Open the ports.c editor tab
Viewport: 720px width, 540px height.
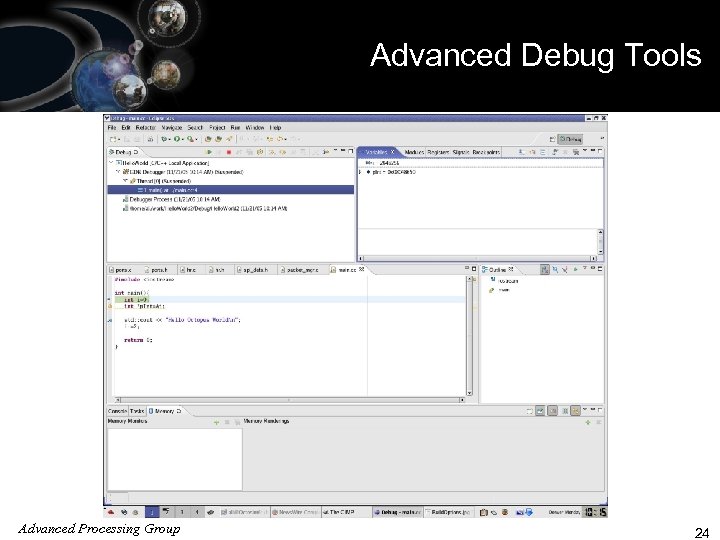(120, 270)
